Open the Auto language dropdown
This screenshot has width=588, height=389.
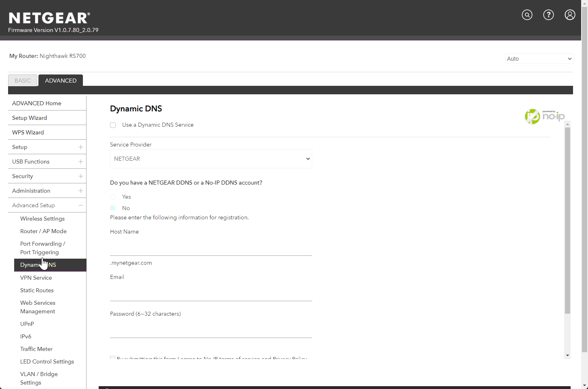pyautogui.click(x=539, y=59)
